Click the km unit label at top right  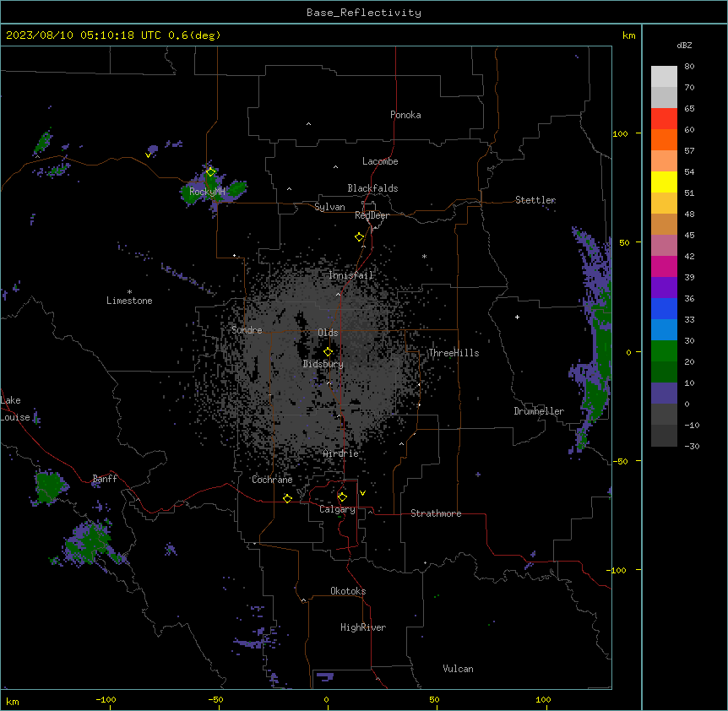click(629, 35)
